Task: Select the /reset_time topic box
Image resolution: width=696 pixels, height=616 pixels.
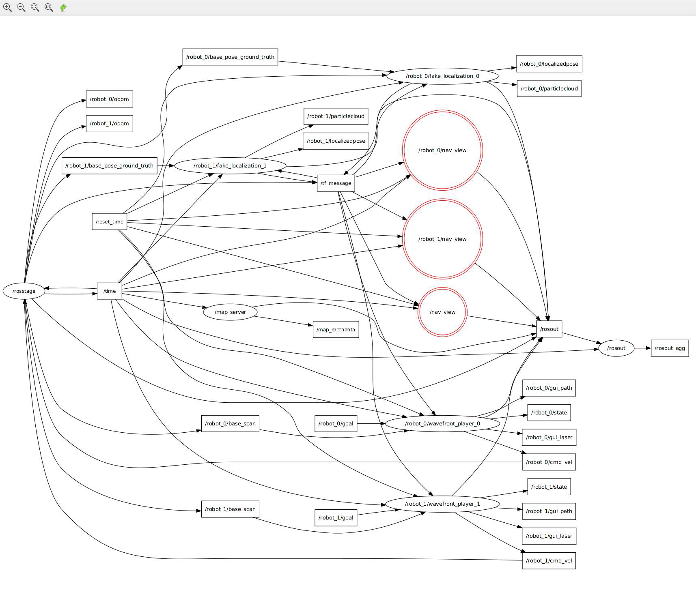Action: [x=110, y=221]
